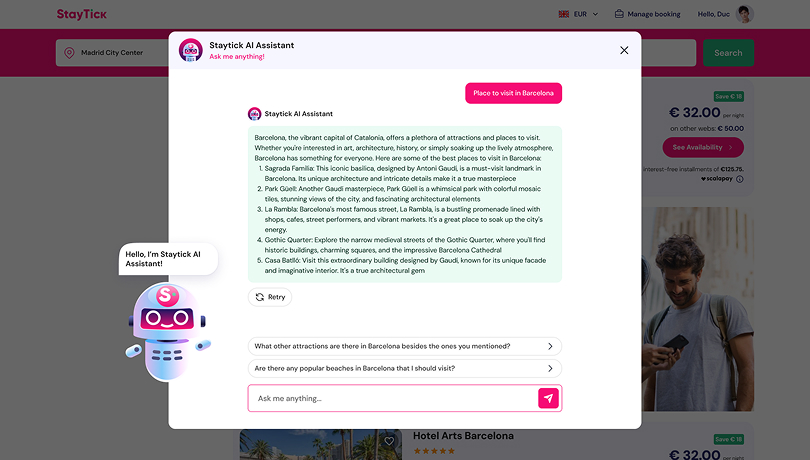Click the UK flag language icon
This screenshot has width=810, height=460.
564,14
